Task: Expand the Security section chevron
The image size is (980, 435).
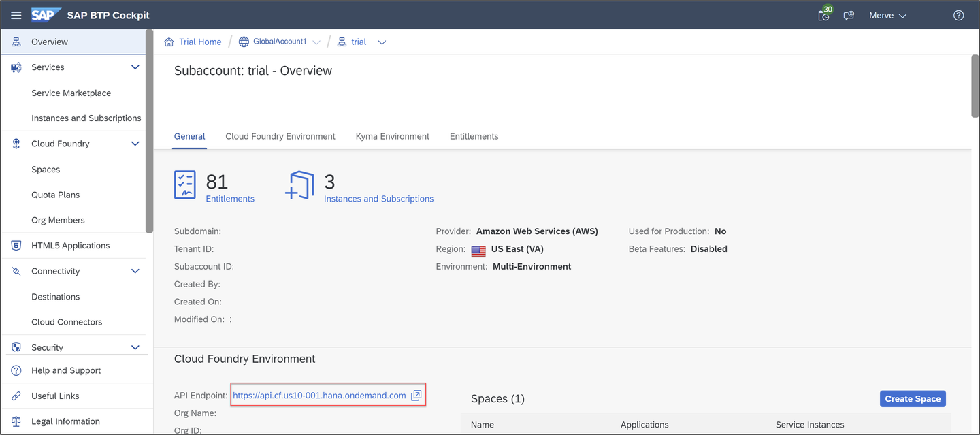Action: pos(135,347)
